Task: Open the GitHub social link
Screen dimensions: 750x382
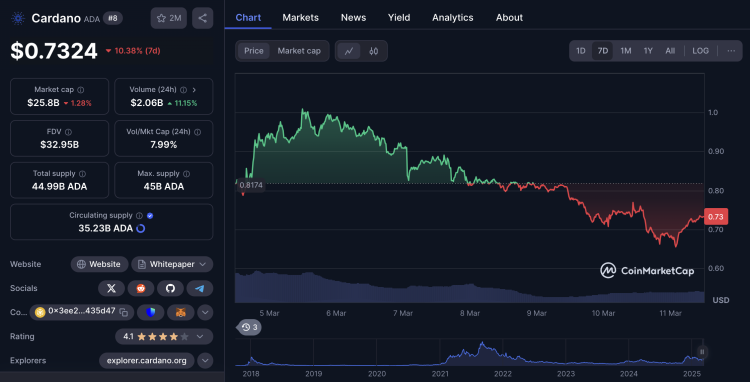Action: pos(170,288)
